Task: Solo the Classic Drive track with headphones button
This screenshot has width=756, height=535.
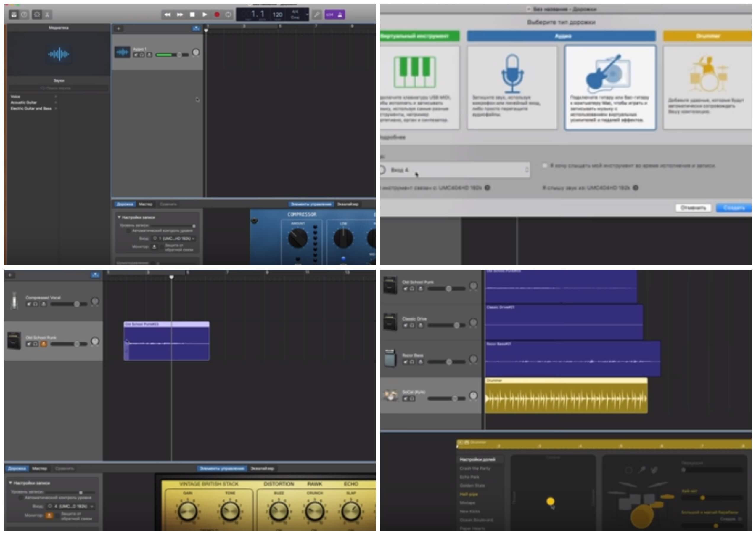Action: tap(412, 326)
